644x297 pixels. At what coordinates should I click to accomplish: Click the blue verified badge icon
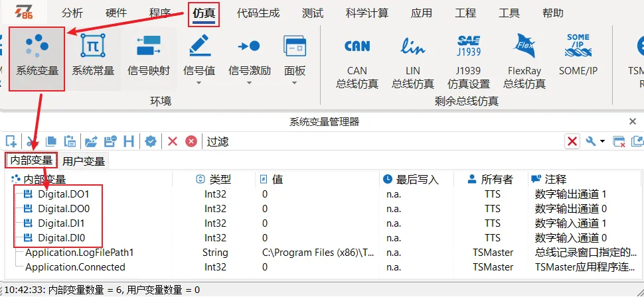click(151, 141)
